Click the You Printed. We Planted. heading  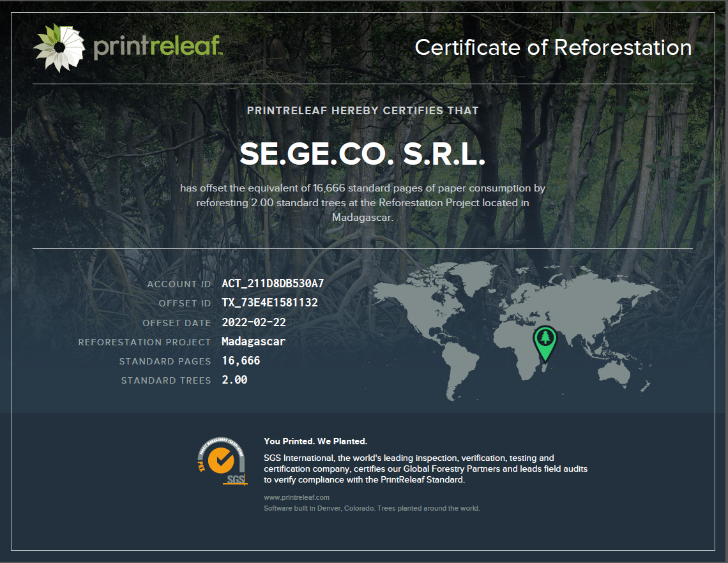coord(315,441)
